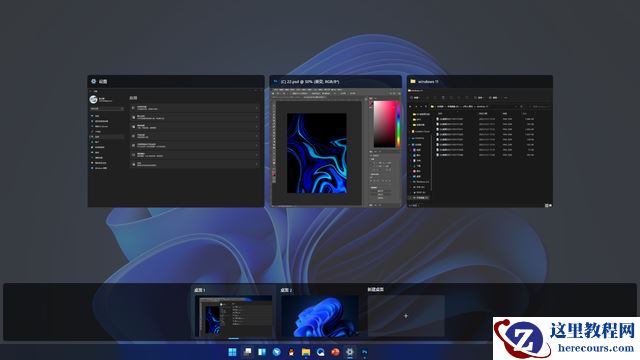The width and height of the screenshot is (640, 360).
Task: Switch to the 'windows 11' File Explorer window
Action: click(480, 141)
